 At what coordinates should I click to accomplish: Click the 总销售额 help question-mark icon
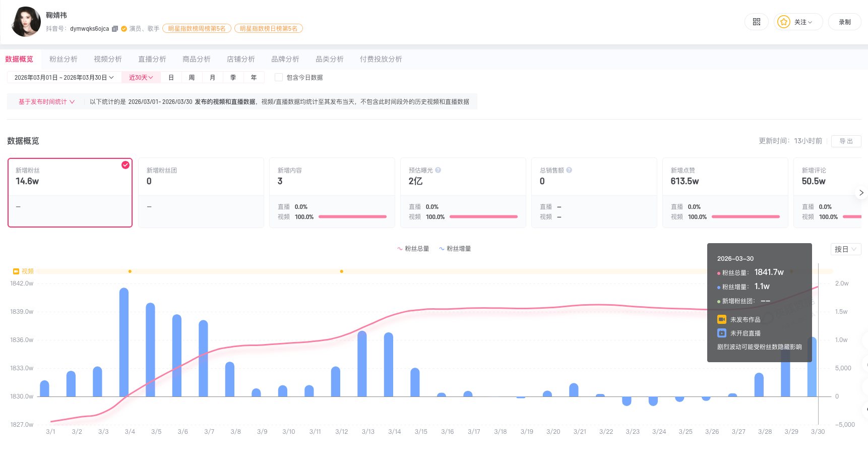click(569, 170)
